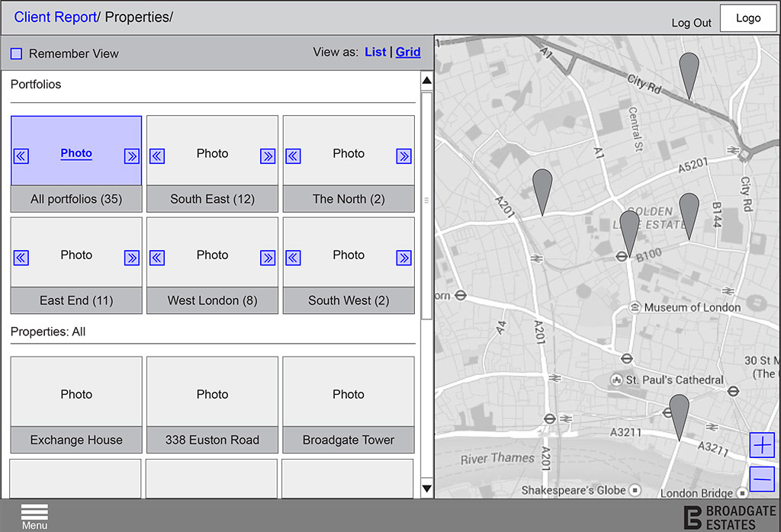Select East End (11) portfolio
This screenshot has height=532, width=781.
76,300
